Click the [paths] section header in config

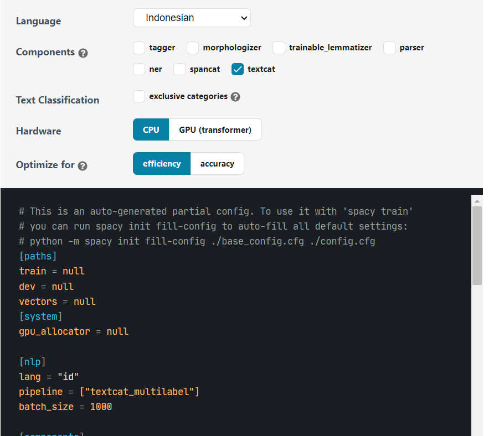[x=38, y=256]
